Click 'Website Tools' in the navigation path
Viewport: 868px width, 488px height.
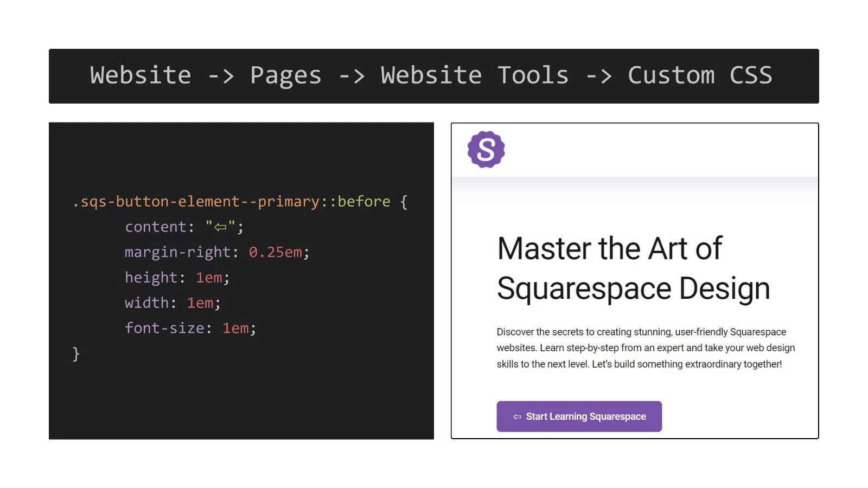[x=475, y=75]
